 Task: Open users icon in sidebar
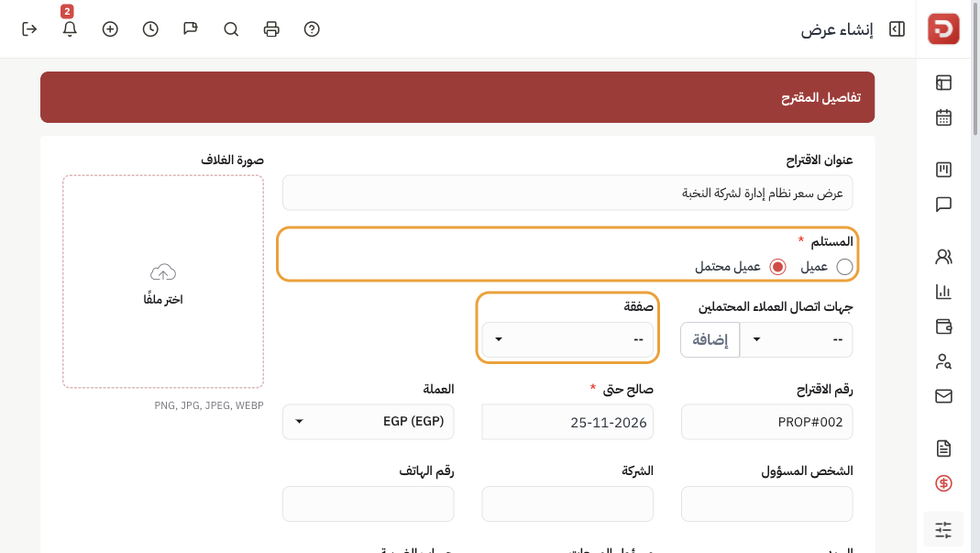(943, 257)
